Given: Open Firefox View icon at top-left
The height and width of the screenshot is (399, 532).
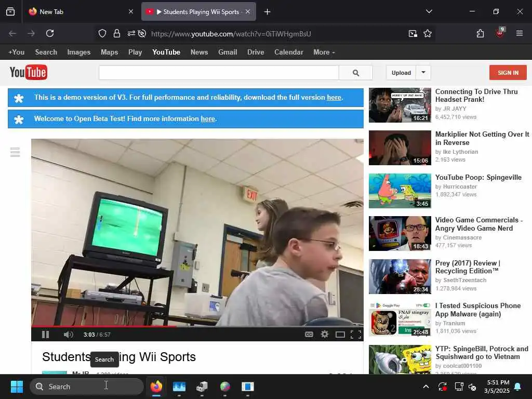Looking at the screenshot, I should (x=10, y=12).
